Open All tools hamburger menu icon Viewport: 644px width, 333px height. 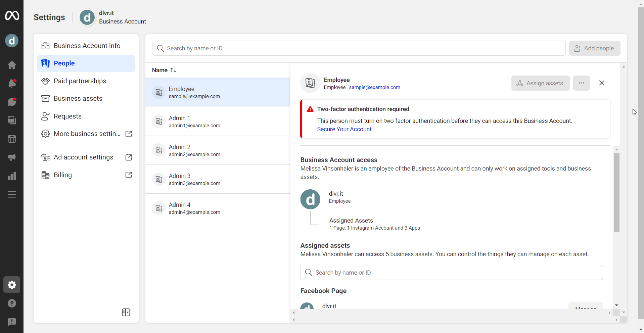12,194
